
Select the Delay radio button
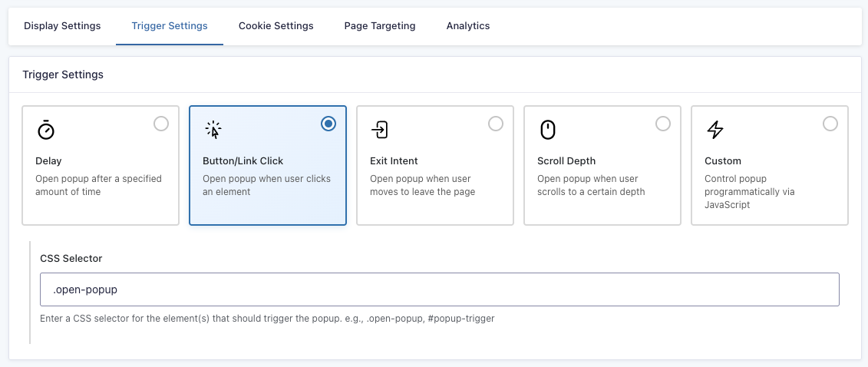(161, 124)
